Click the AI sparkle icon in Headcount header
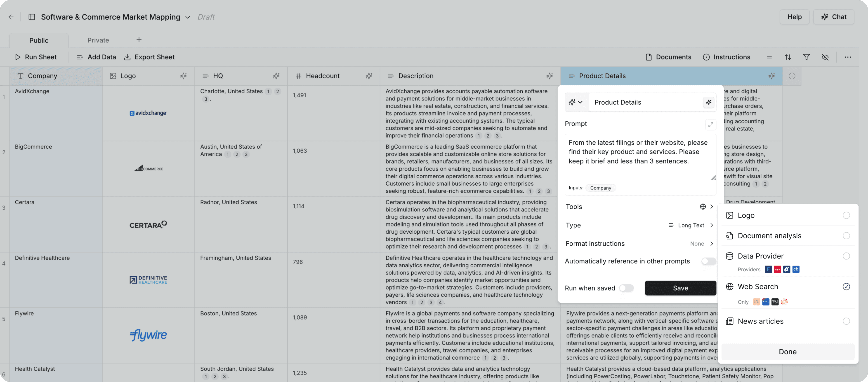Image resolution: width=868 pixels, height=382 pixels. tap(369, 76)
